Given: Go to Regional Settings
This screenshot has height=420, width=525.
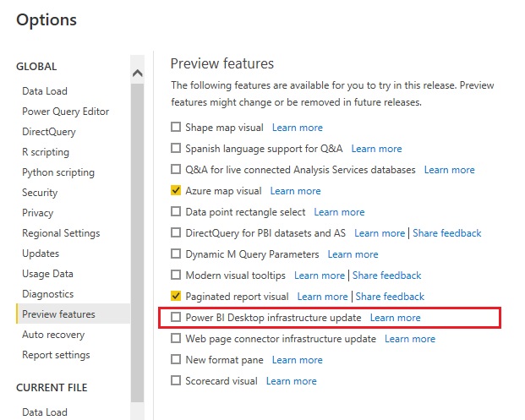Looking at the screenshot, I should coord(61,233).
